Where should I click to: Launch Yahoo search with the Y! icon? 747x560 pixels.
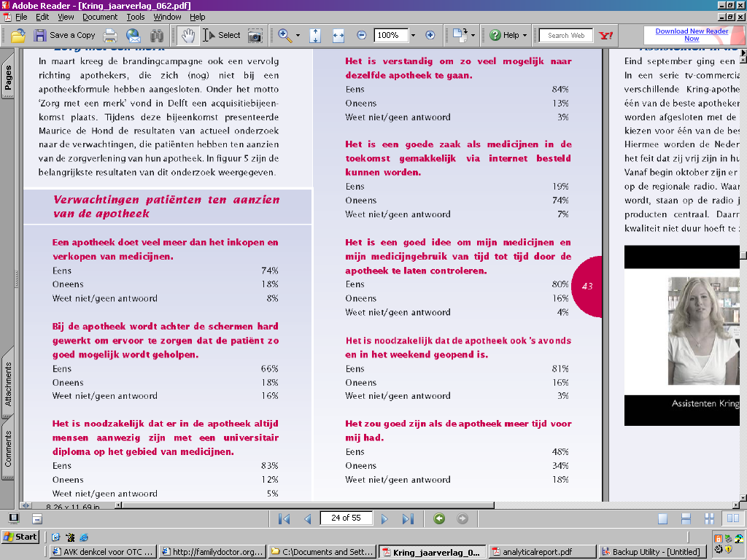(605, 35)
